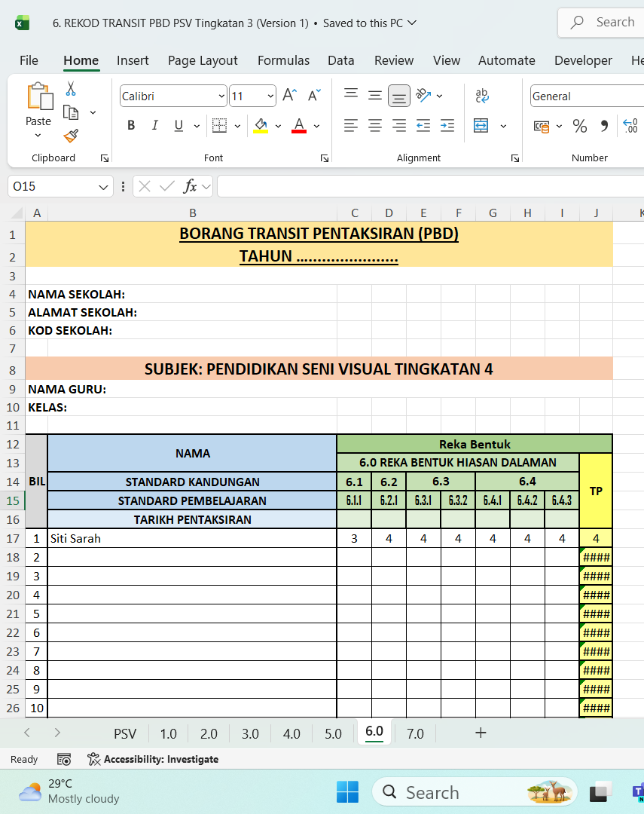The height and width of the screenshot is (814, 644).
Task: Expand the font size dropdown
Action: [270, 96]
